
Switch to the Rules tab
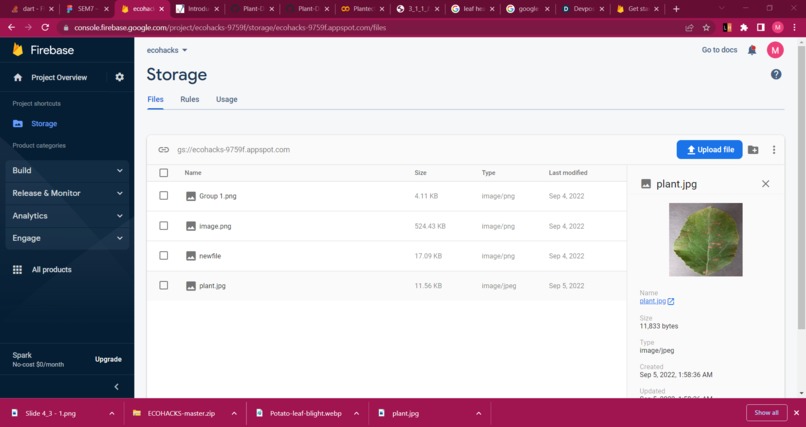point(190,100)
